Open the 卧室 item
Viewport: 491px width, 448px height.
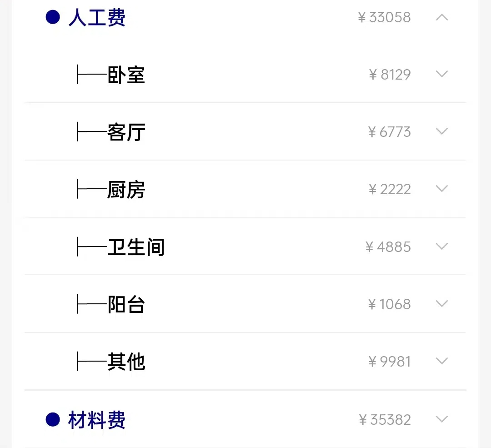(126, 75)
